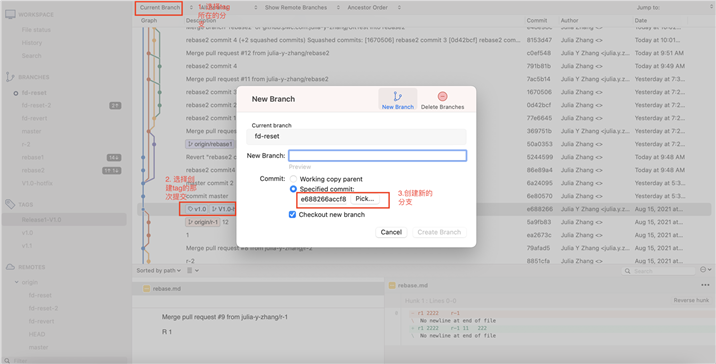
Task: Select remote branch fd-reset under origin
Action: 40,295
